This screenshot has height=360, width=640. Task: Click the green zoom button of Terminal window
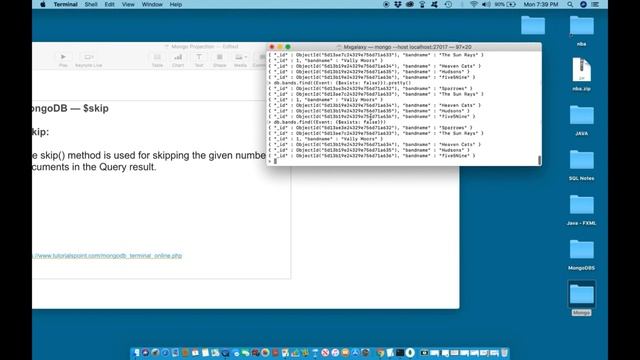288,47
